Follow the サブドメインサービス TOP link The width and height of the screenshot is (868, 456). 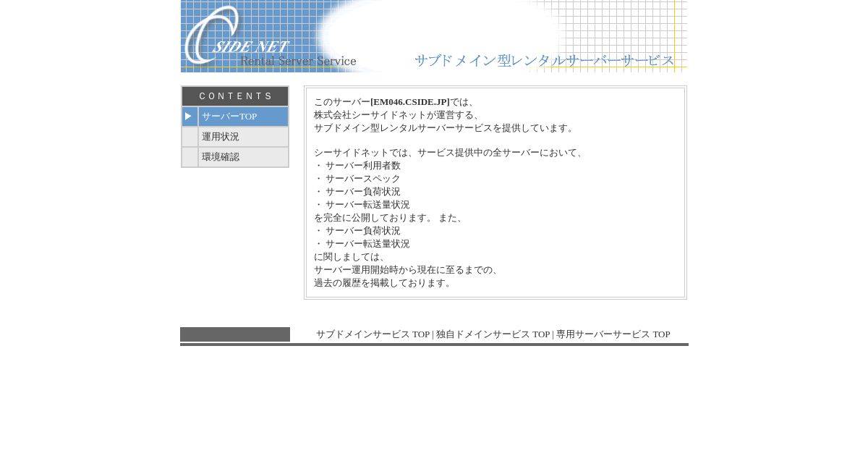(373, 334)
